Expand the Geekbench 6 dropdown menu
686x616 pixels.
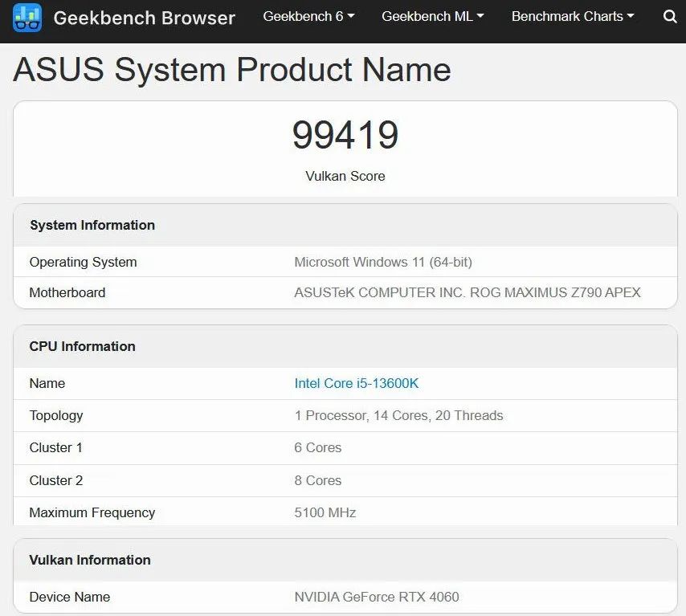[308, 16]
